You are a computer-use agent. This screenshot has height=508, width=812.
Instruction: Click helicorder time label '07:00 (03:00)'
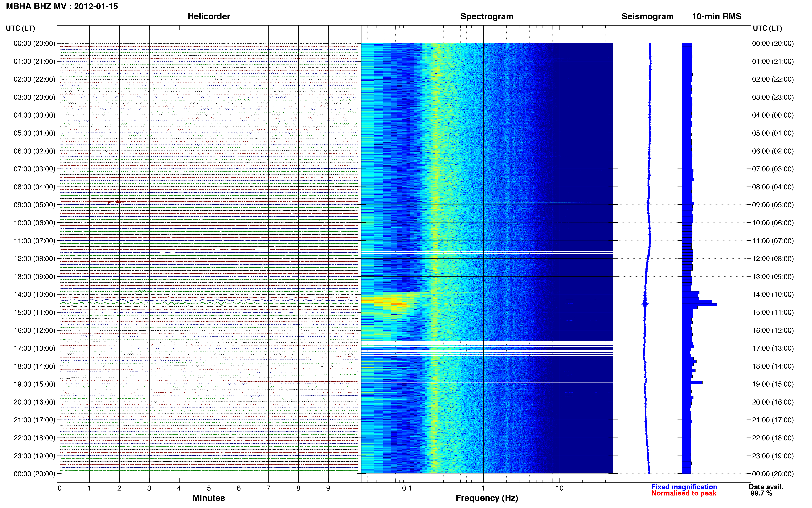click(34, 169)
